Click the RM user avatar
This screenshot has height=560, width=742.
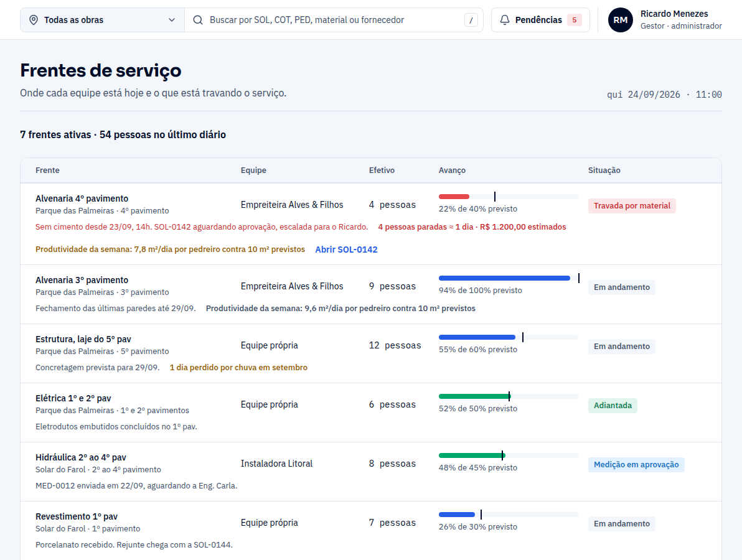pyautogui.click(x=621, y=20)
